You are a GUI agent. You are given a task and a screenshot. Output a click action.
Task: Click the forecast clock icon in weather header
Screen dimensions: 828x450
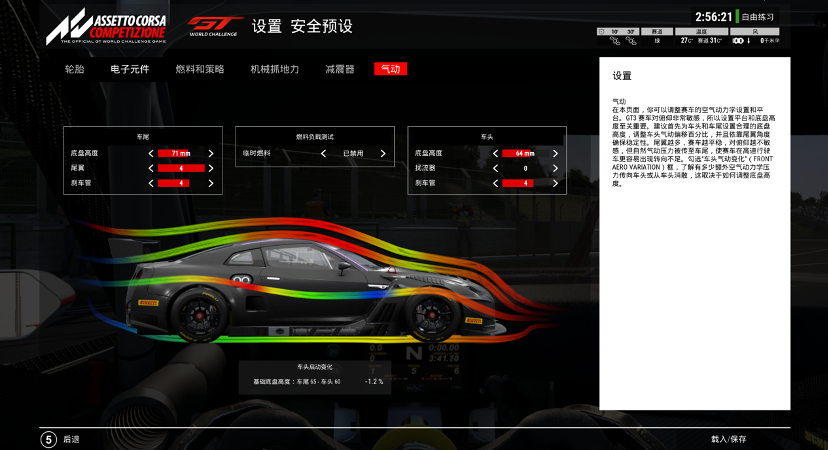(601, 32)
